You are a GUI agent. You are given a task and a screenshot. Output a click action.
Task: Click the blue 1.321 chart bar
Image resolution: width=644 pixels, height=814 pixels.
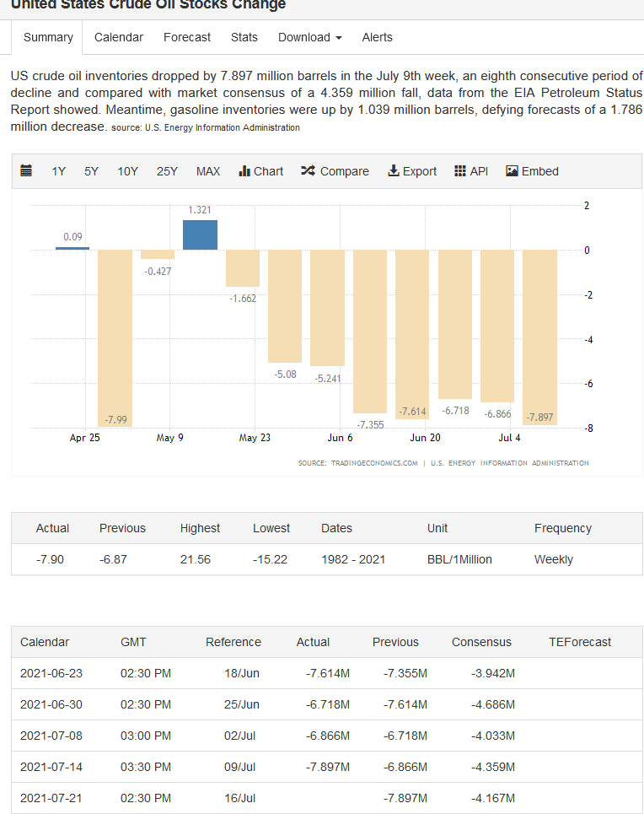point(200,235)
